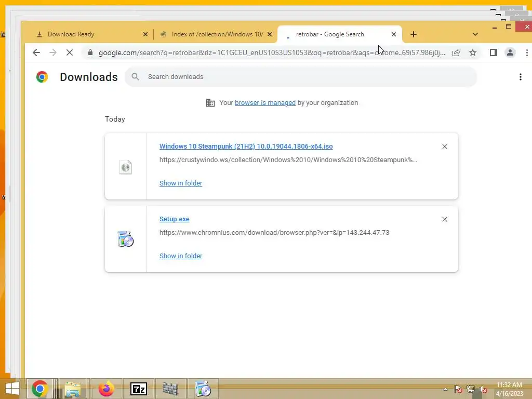Open File Explorer from the taskbar

tap(73, 389)
